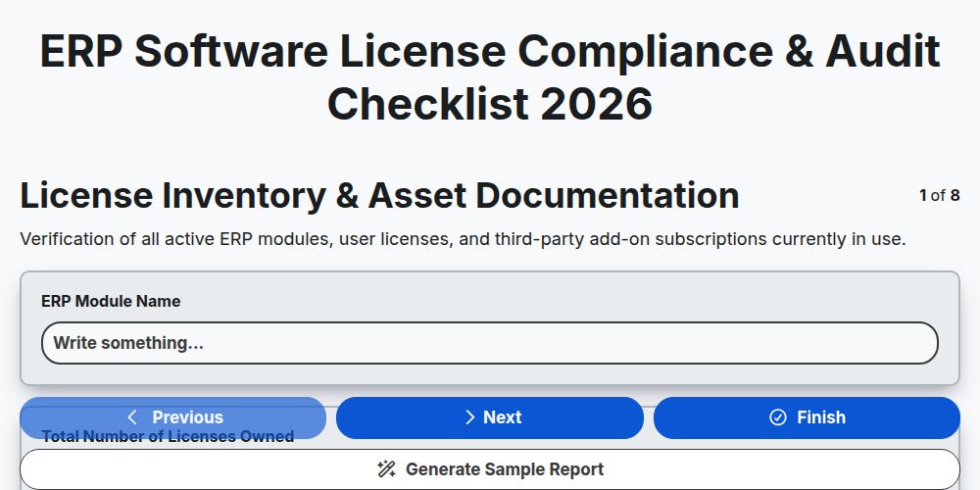The height and width of the screenshot is (490, 980).
Task: Click the title 'ERP Software License Compliance & Audit Checklist 2026'
Action: (490, 77)
